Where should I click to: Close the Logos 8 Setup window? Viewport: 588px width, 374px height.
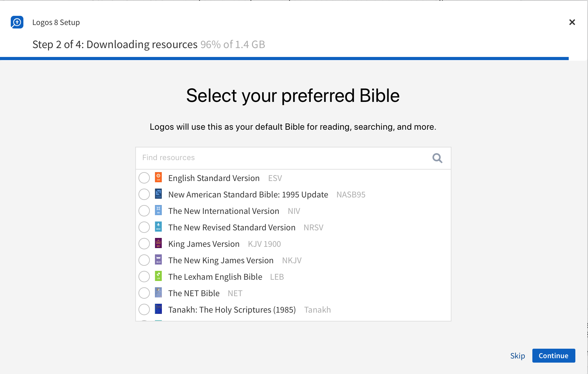pos(572,22)
